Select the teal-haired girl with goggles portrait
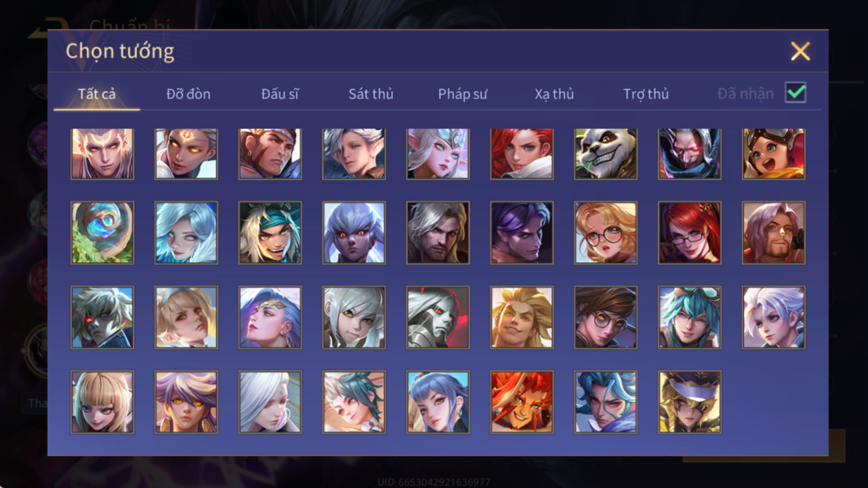Screen dimensions: 868x488 [x=689, y=317]
